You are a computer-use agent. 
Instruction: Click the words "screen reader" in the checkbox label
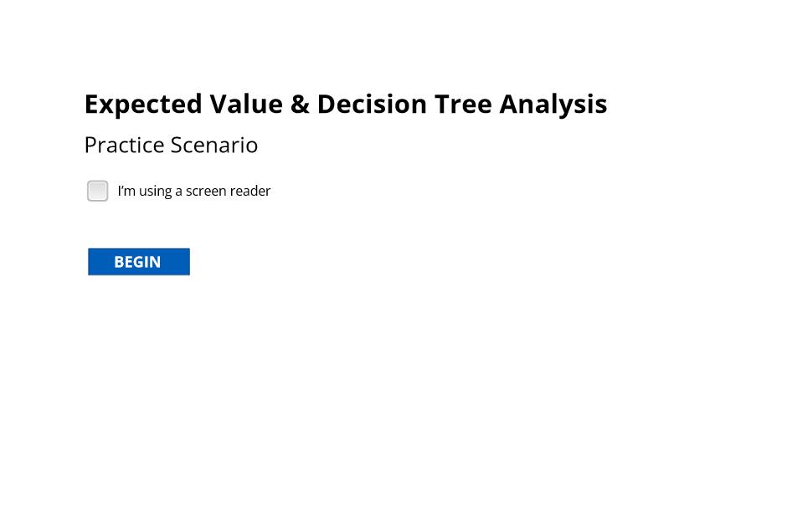pyautogui.click(x=229, y=191)
